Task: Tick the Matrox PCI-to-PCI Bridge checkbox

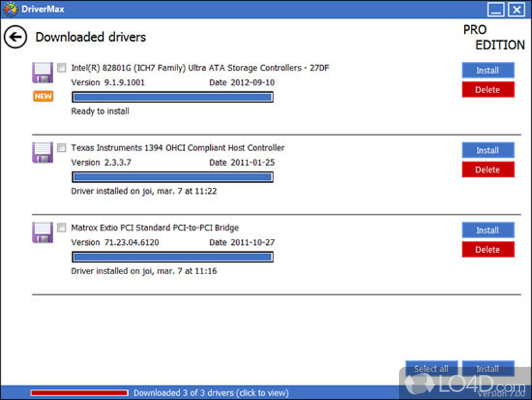Action: 61,228
